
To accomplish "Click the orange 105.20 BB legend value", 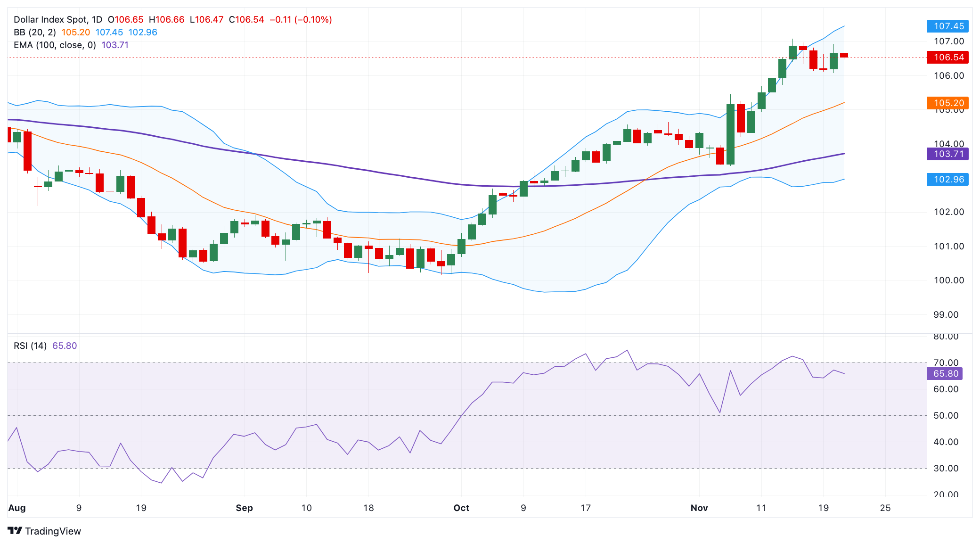I will point(76,32).
